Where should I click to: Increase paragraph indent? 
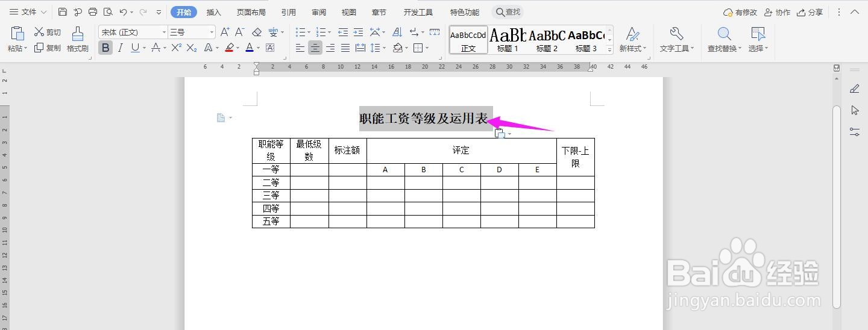pos(358,32)
